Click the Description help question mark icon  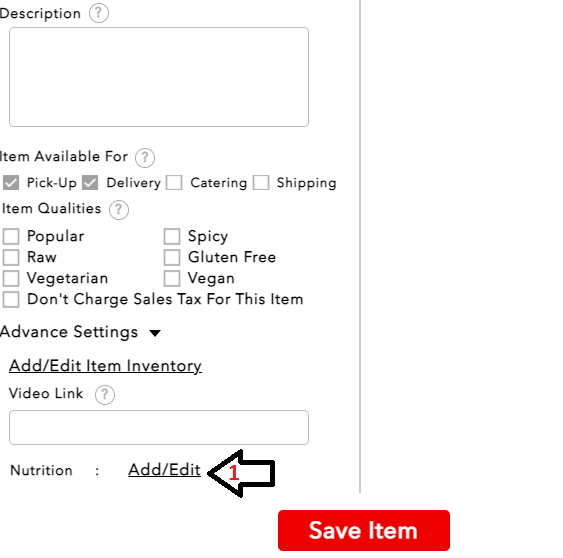point(99,13)
